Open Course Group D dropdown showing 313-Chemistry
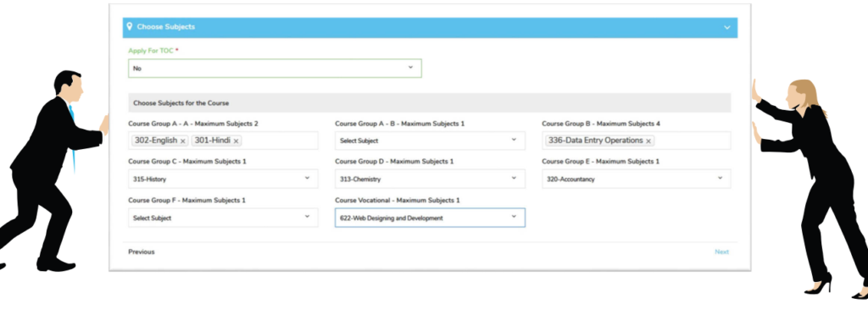 coord(430,179)
